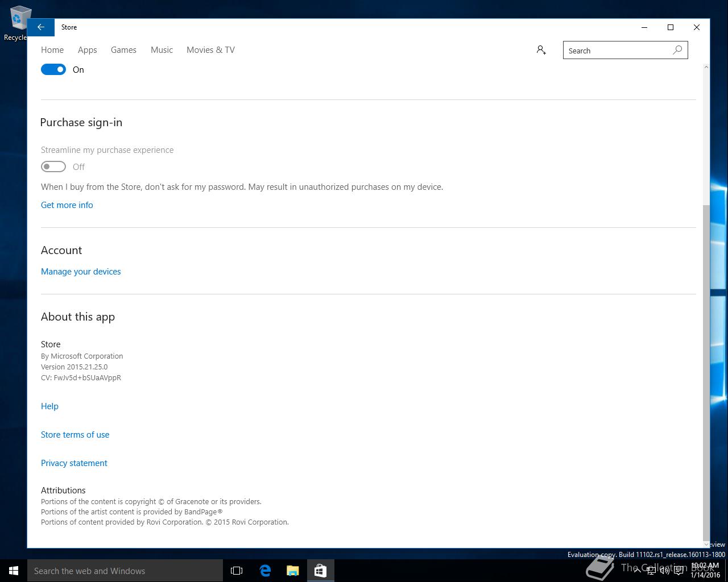The image size is (728, 582).
Task: Open the Action Center notifications icon
Action: [x=679, y=571]
